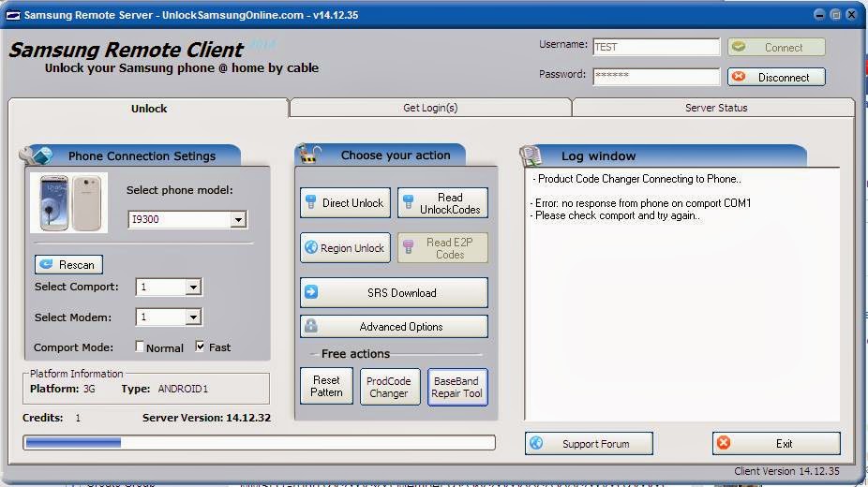Close the Samsung Remote Server window
Screen dimensions: 868x487
tap(852, 15)
